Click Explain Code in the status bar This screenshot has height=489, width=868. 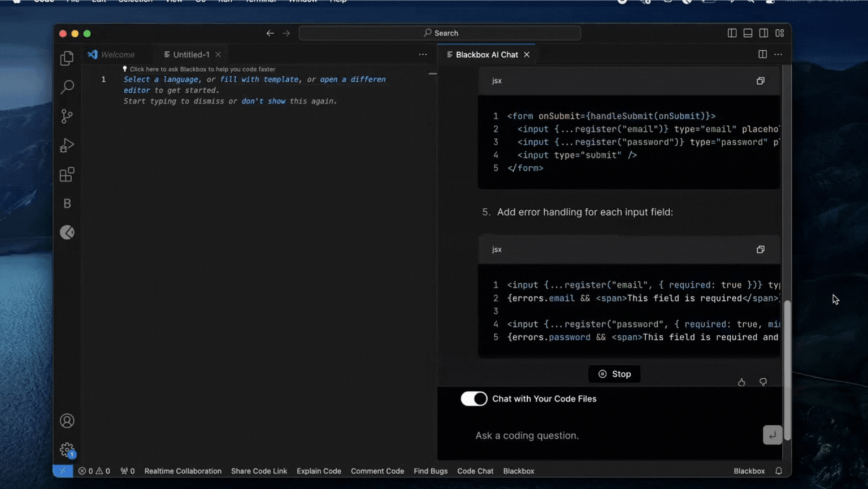click(319, 470)
